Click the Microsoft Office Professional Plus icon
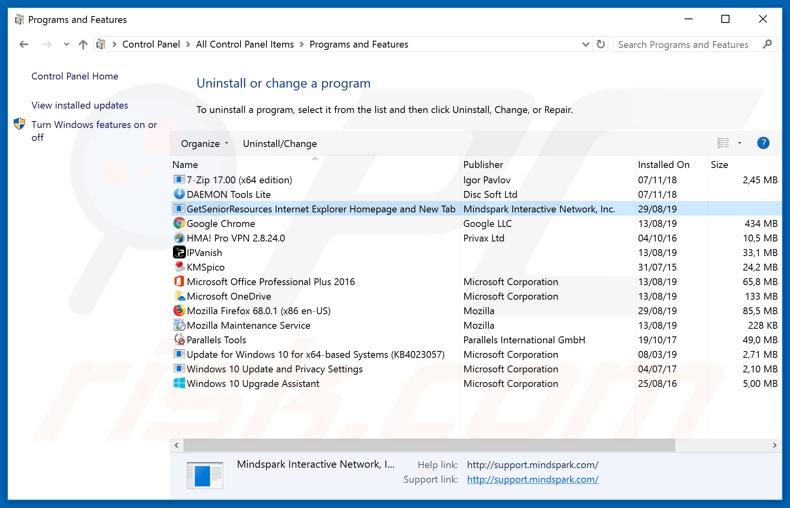This screenshot has height=508, width=790. point(179,282)
